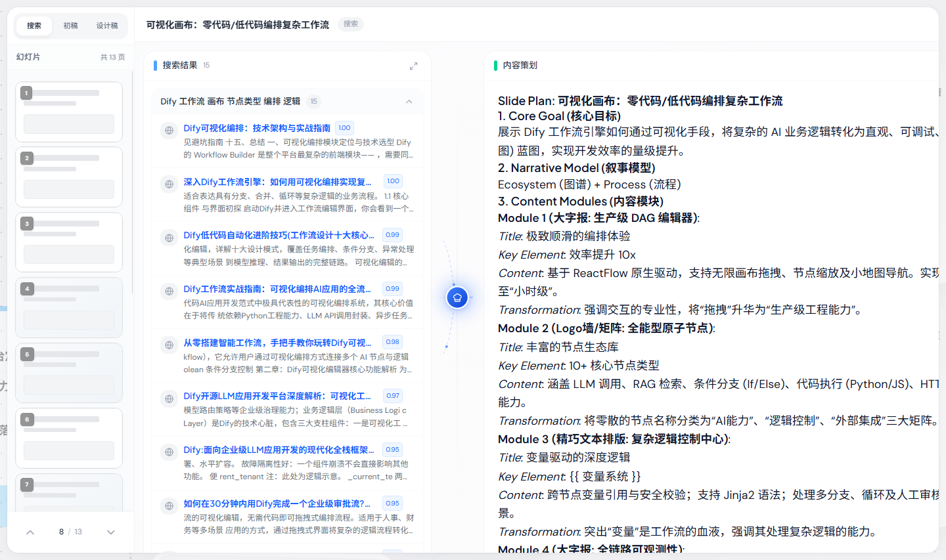
Task: Click globe icon beside Dify可视化编排 result
Action: pos(169,131)
